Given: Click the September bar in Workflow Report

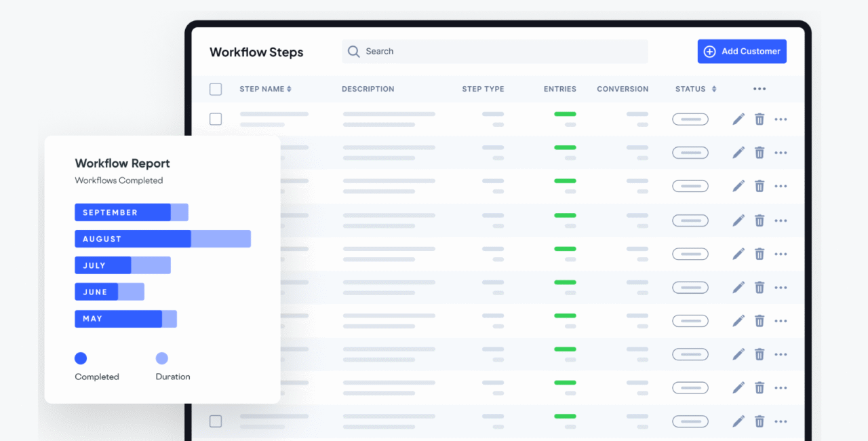Looking at the screenshot, I should [123, 212].
